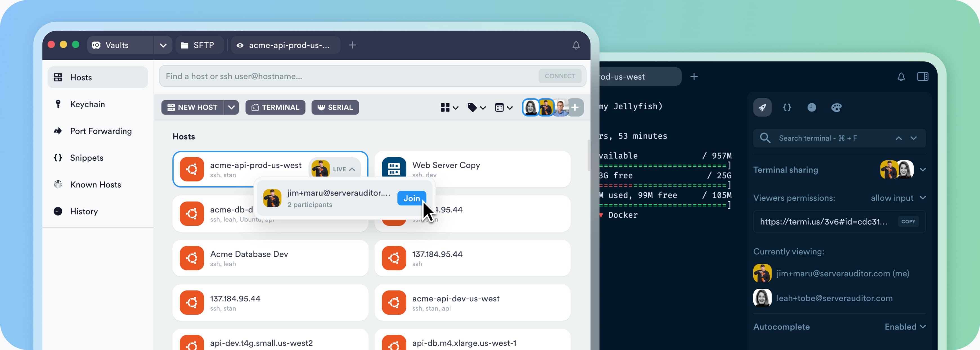Click the CONNECT button

click(560, 76)
